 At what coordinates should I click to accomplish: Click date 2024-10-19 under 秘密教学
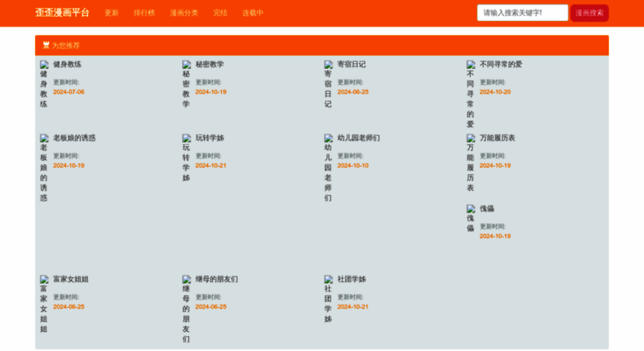[x=211, y=91]
